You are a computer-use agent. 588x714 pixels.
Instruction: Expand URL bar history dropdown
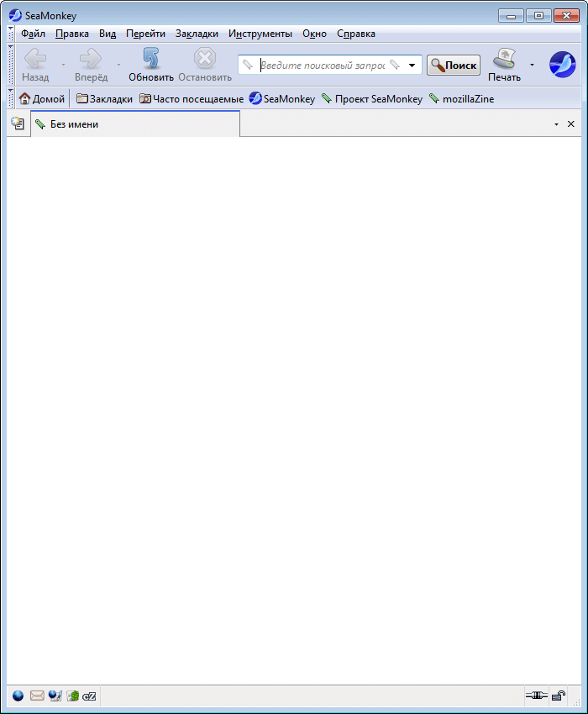[412, 66]
